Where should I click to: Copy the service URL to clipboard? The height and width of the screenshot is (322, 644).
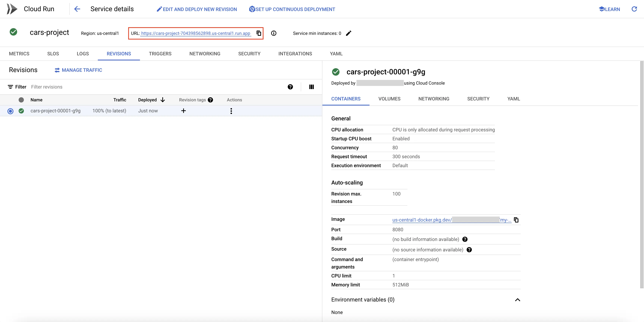tap(259, 33)
